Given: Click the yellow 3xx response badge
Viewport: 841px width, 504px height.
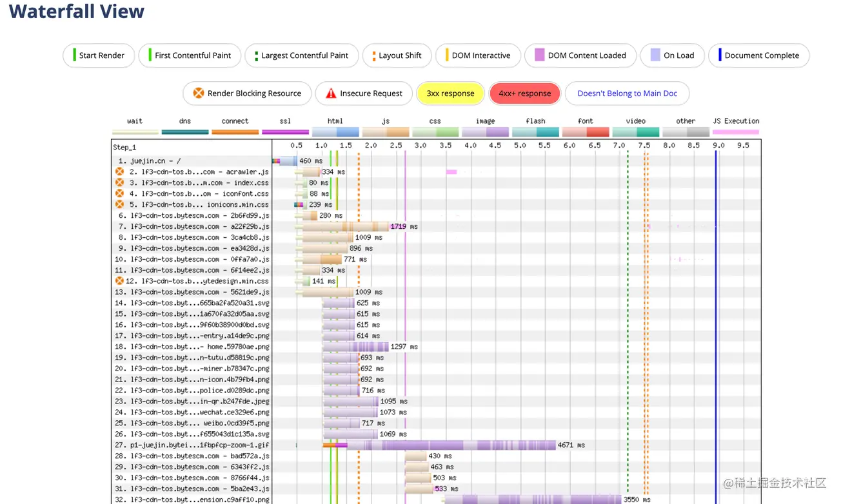Looking at the screenshot, I should (x=450, y=93).
